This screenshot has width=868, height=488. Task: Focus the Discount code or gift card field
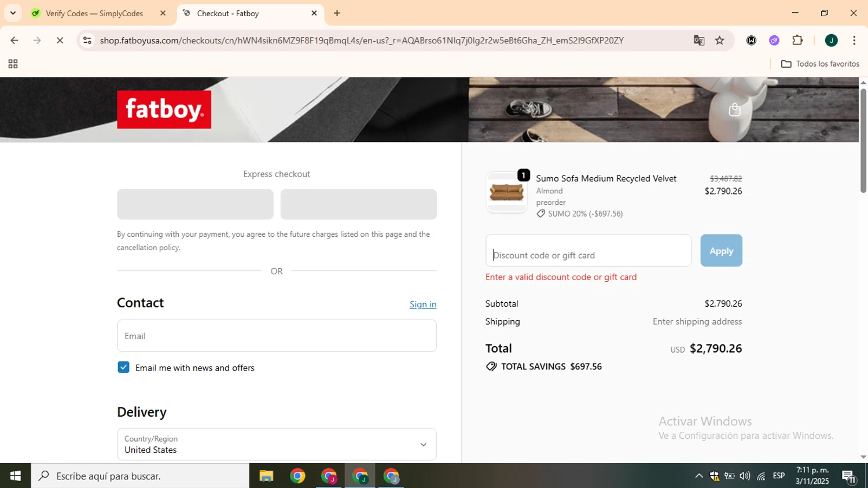[x=589, y=251]
